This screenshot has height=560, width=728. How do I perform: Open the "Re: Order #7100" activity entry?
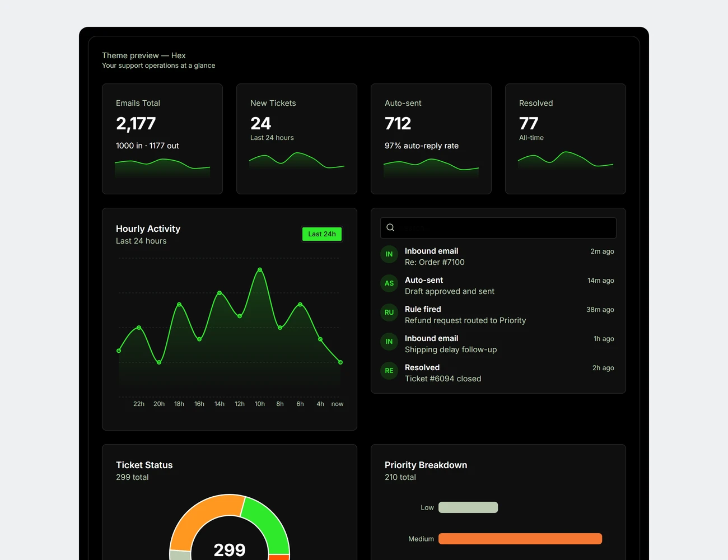(x=435, y=262)
